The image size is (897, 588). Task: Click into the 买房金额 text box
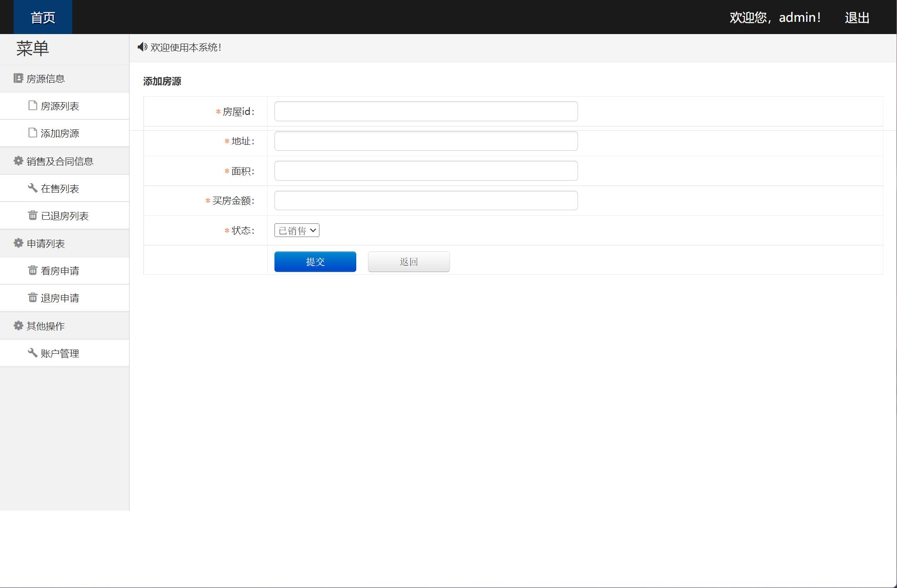(426, 201)
